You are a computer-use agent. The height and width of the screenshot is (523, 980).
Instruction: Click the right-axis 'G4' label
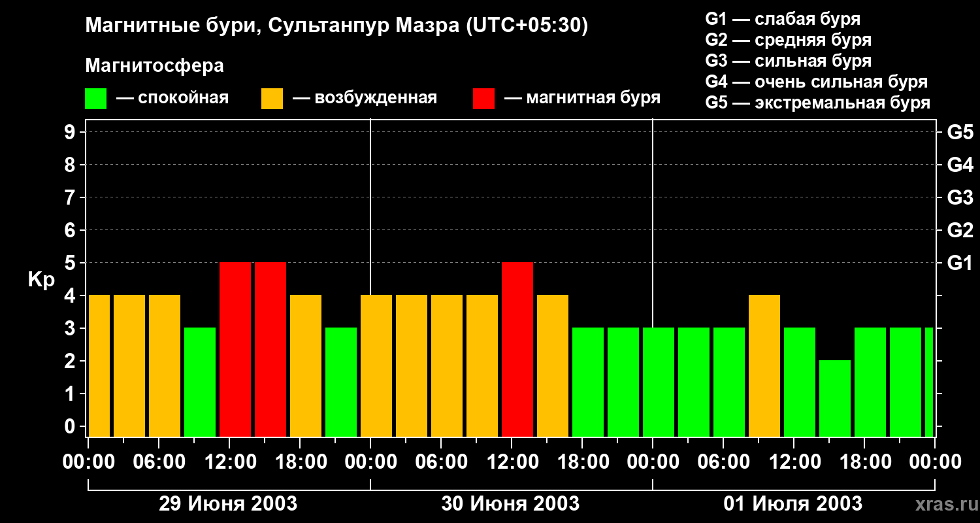[x=960, y=165]
